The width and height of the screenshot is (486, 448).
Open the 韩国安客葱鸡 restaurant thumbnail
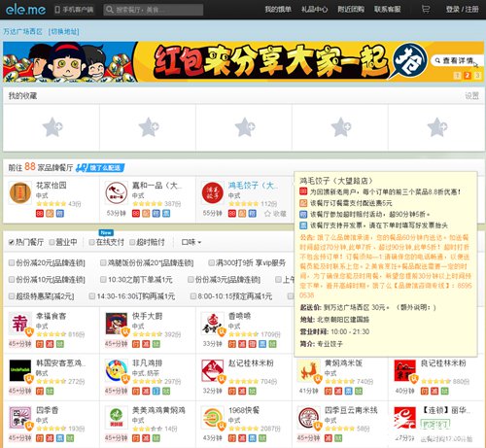click(x=20, y=370)
